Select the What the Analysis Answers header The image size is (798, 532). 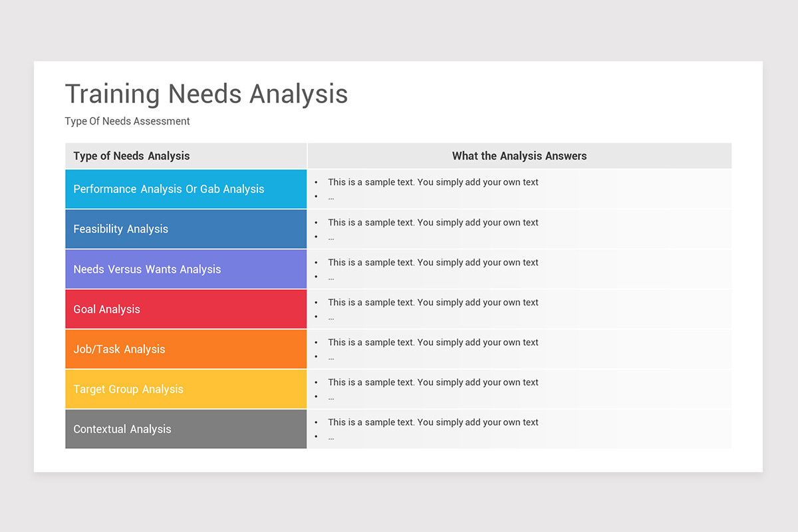[519, 156]
